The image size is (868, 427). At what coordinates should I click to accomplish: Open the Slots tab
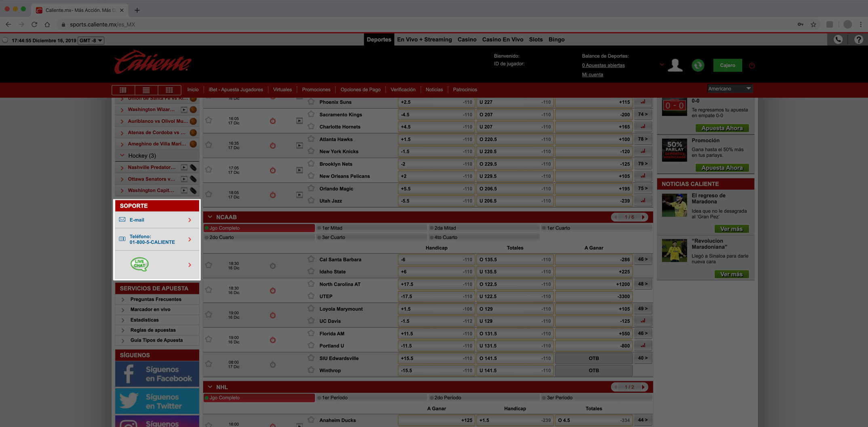coord(536,40)
